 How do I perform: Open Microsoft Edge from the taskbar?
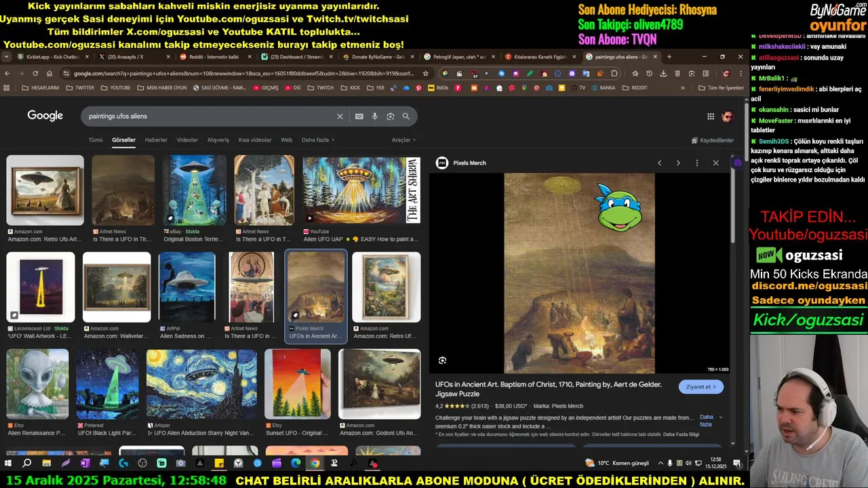click(x=296, y=464)
